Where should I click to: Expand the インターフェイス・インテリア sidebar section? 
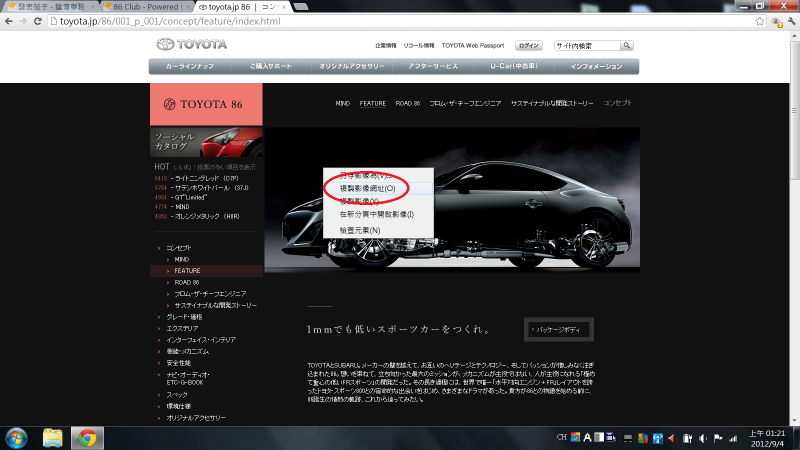point(201,340)
